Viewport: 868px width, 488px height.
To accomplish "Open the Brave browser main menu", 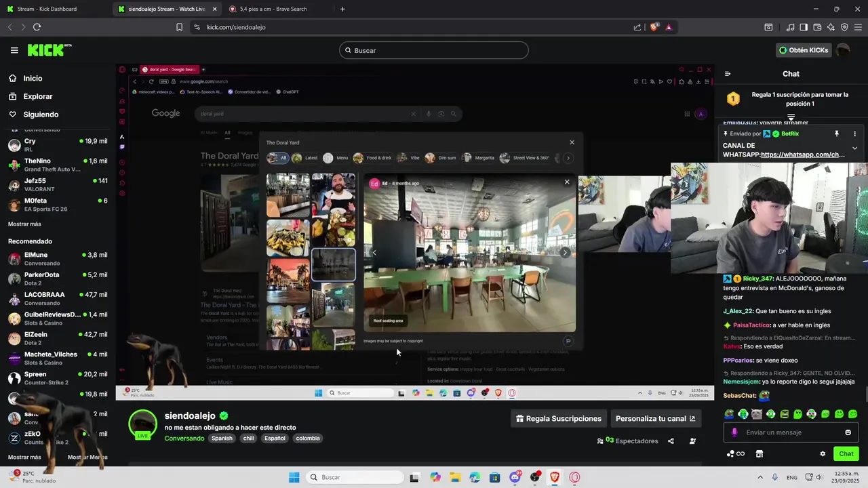I will [858, 27].
